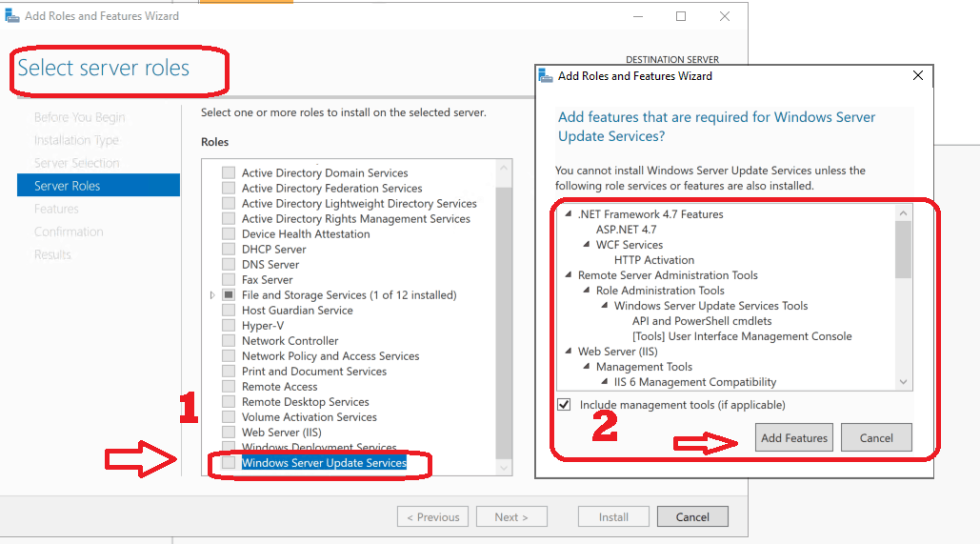Viewport: 980px width, 544px height.
Task: Go to Installation Type step
Action: point(76,140)
